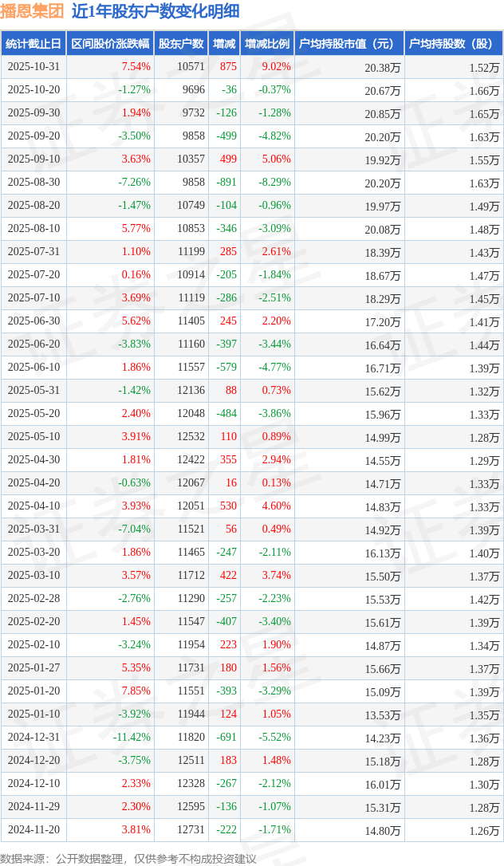Click the 1.66万 average shares cell

[485, 90]
